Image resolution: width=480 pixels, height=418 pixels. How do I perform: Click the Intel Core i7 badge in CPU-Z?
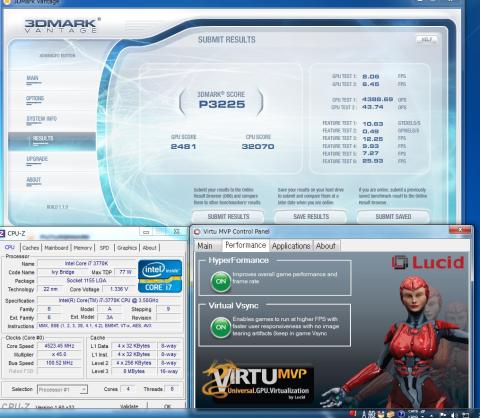(160, 276)
